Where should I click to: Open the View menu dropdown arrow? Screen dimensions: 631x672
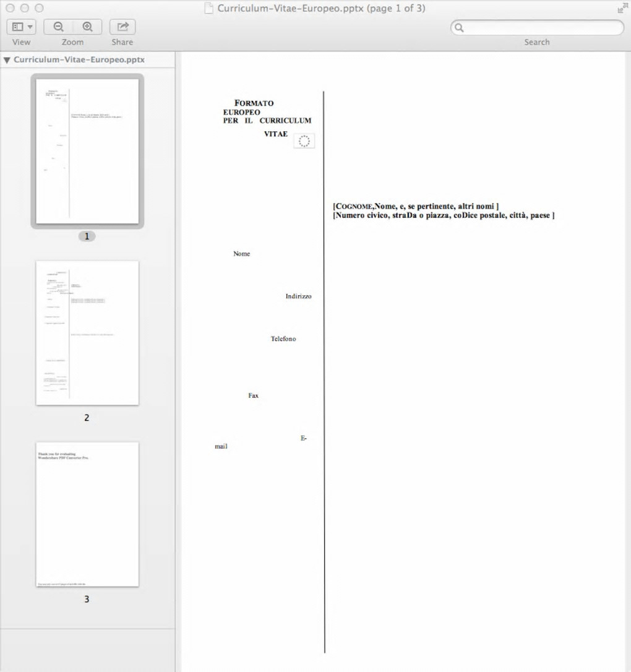tap(30, 27)
